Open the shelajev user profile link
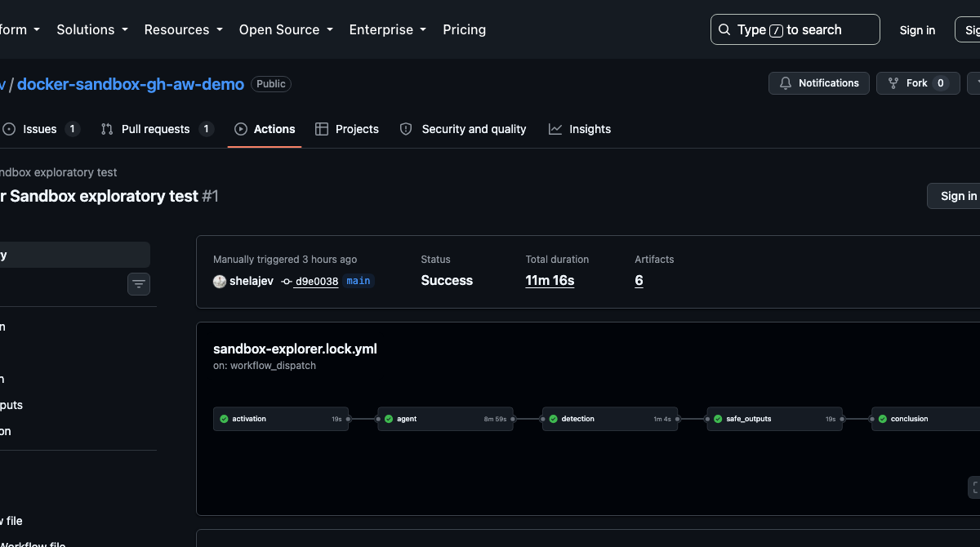980x547 pixels. [x=252, y=281]
